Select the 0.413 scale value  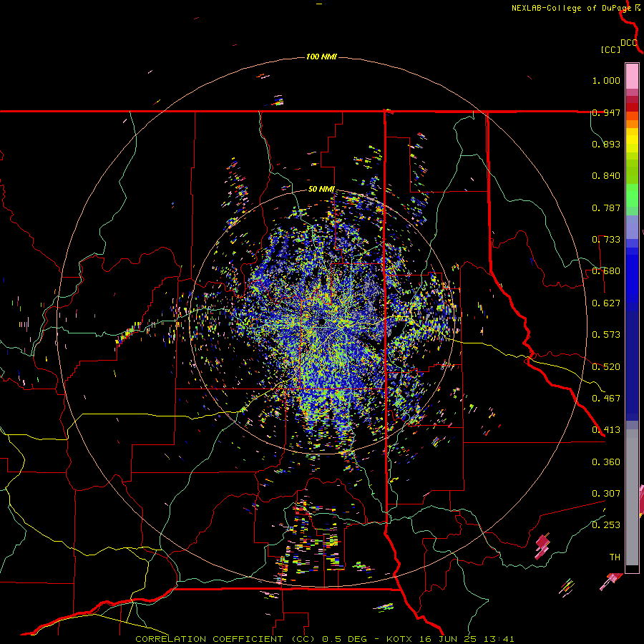[x=606, y=430]
